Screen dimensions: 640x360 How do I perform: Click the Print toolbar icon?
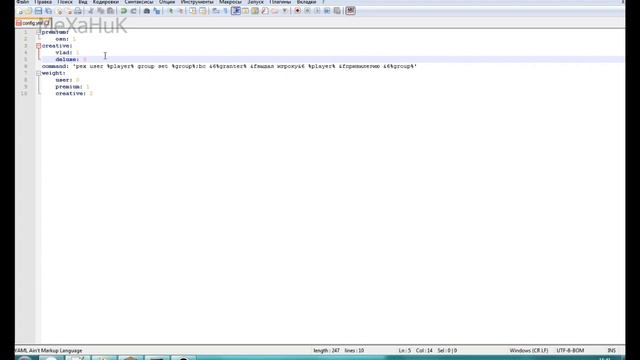coord(78,11)
